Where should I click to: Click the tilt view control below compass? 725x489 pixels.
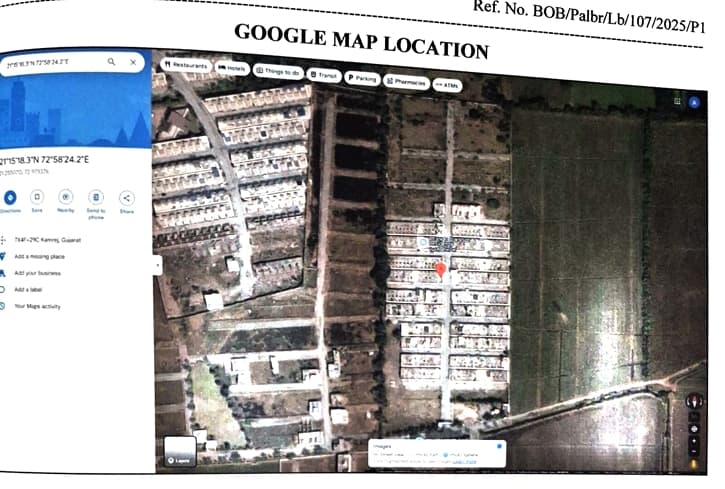click(x=694, y=416)
